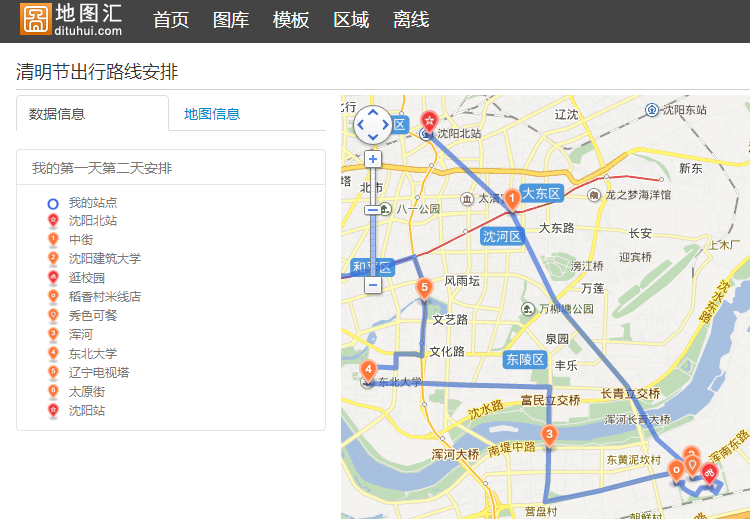Click the zoom level slider handle
The width and height of the screenshot is (750, 519).
coord(373,210)
